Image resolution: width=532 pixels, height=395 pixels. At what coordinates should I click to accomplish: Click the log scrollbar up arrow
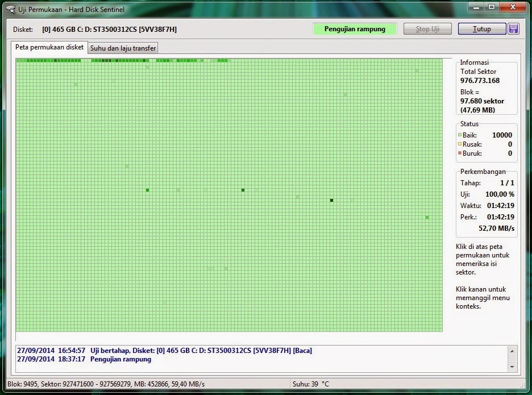(x=512, y=351)
